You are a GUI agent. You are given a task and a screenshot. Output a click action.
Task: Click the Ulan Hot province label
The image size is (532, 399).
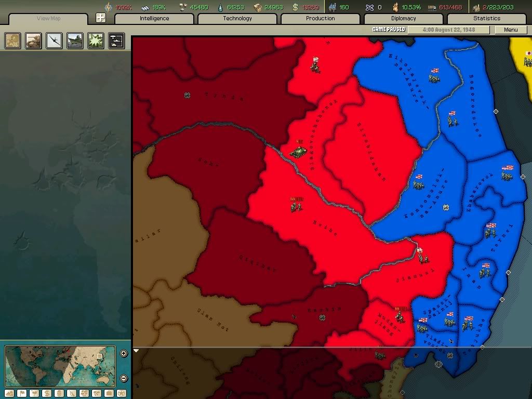212,320
